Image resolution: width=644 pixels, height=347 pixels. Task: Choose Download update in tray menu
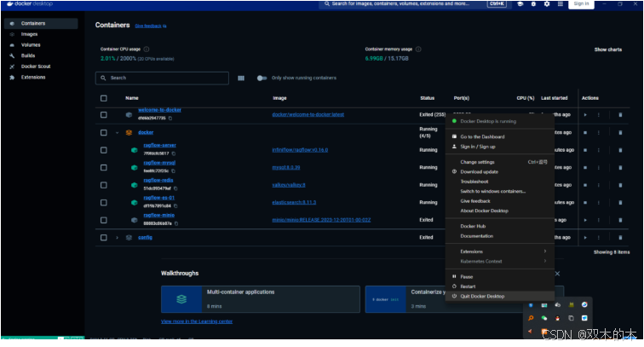click(500, 172)
